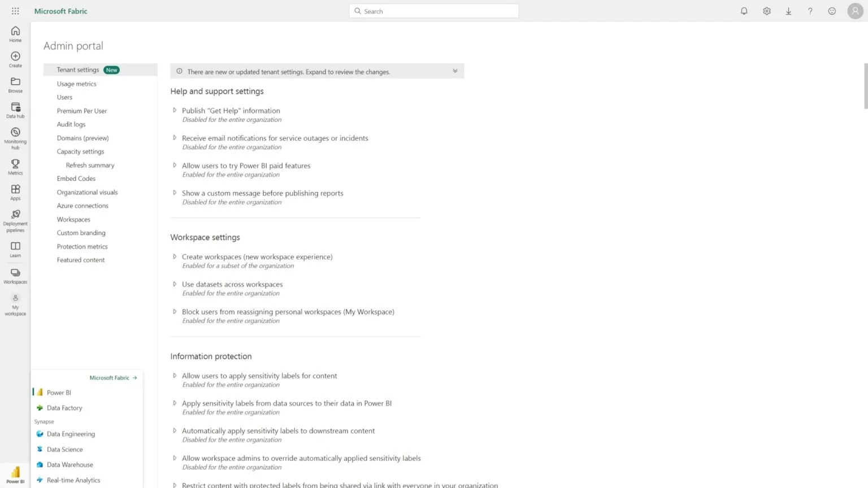Screen dimensions: 868x488
Task: Click the download arrow icon
Action: pos(788,11)
